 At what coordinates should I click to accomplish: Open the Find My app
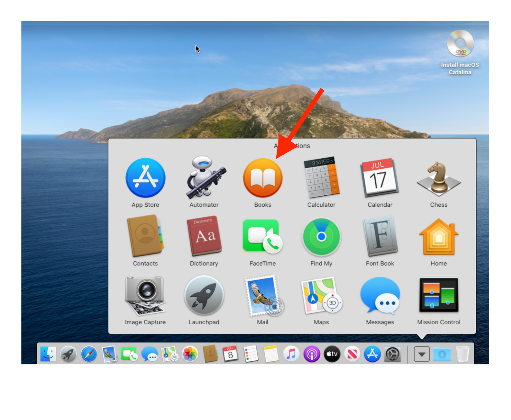322,237
